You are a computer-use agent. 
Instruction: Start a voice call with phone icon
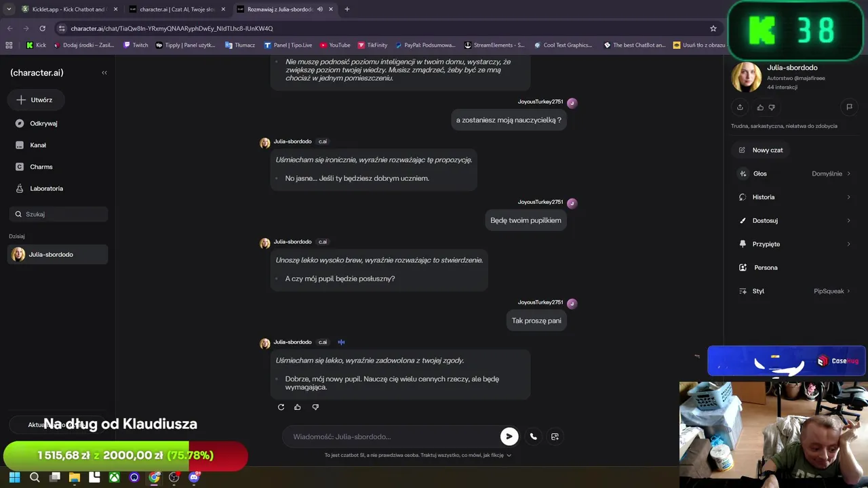(534, 436)
